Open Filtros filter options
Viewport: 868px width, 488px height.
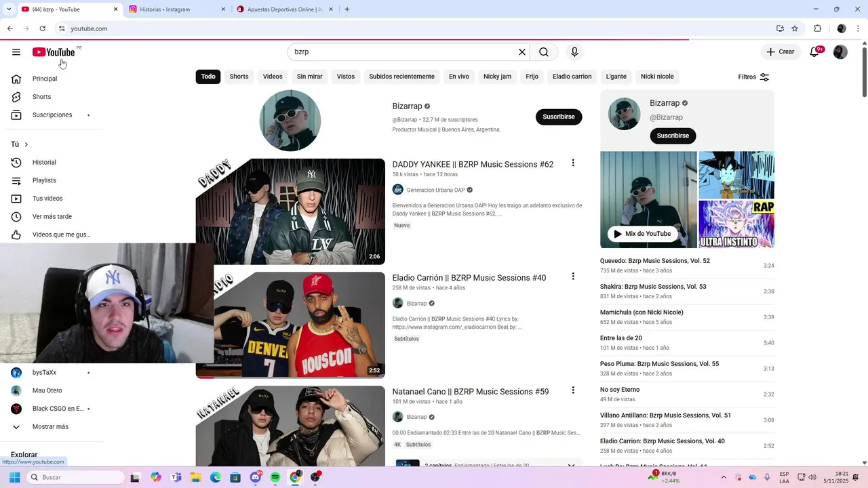coord(753,77)
